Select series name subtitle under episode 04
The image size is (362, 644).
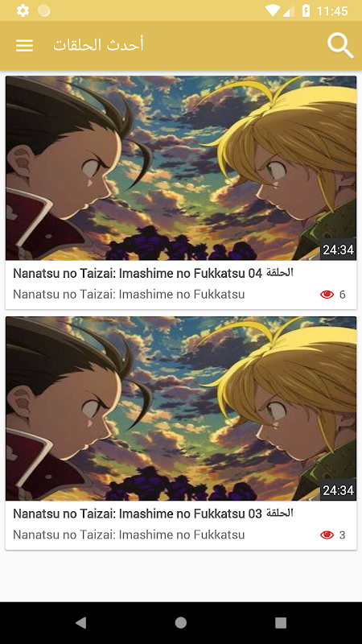129,294
